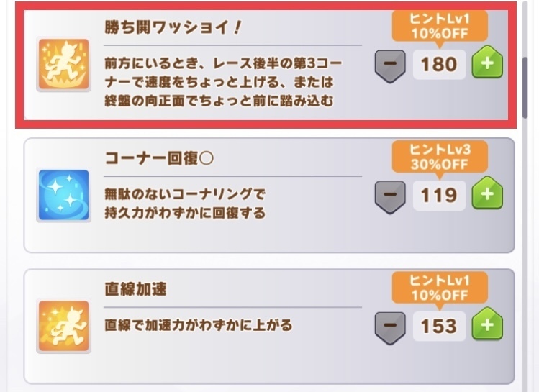Click the 直線加速 orange skill icon
The height and width of the screenshot is (392, 539).
point(63,326)
